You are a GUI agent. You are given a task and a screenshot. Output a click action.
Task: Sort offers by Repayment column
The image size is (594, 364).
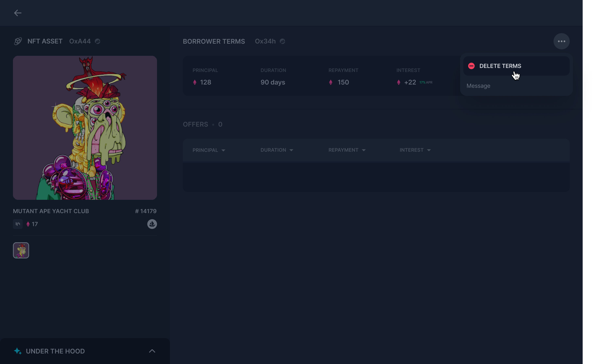click(347, 150)
